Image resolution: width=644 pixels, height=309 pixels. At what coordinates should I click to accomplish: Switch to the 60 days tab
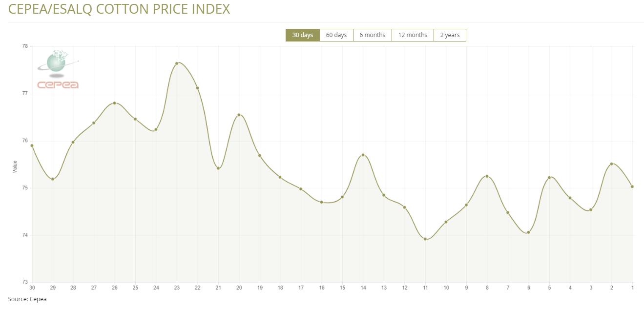point(336,35)
